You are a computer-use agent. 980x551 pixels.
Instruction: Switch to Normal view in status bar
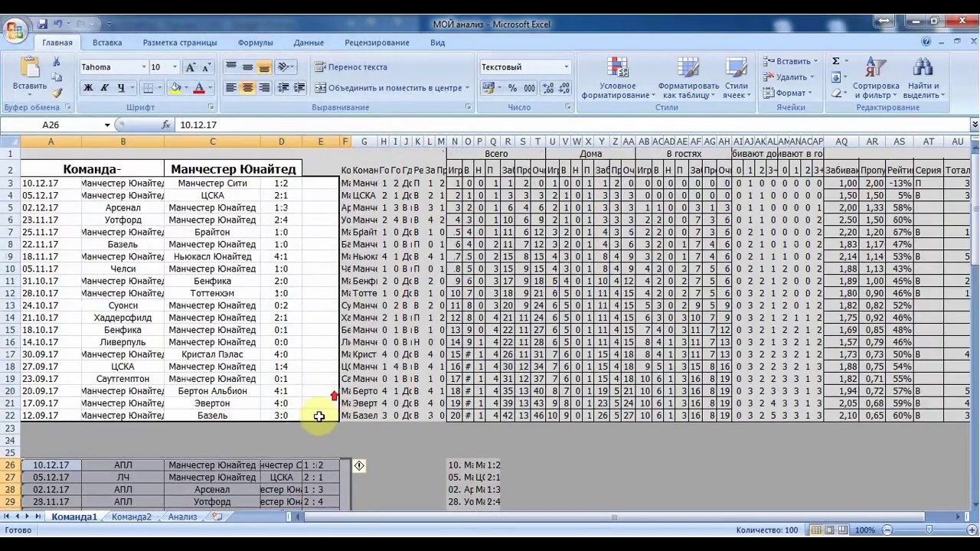click(817, 530)
